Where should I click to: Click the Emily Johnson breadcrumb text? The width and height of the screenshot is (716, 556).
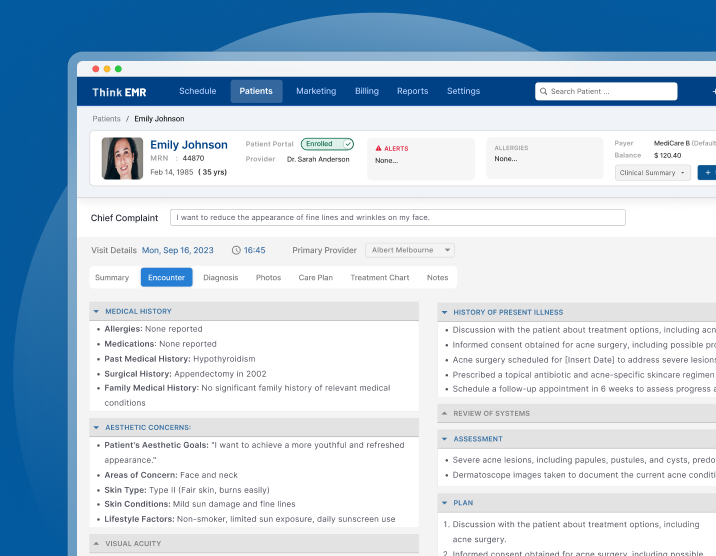pos(159,119)
